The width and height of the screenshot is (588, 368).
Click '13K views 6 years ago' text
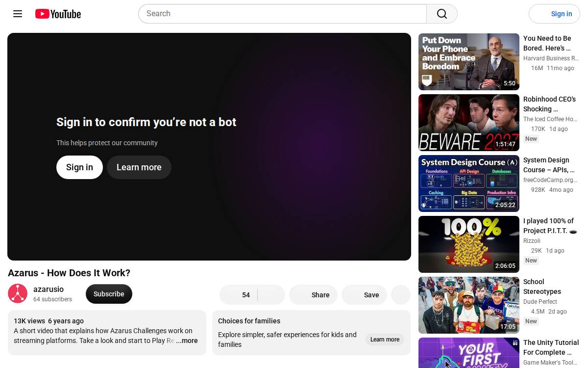49,321
